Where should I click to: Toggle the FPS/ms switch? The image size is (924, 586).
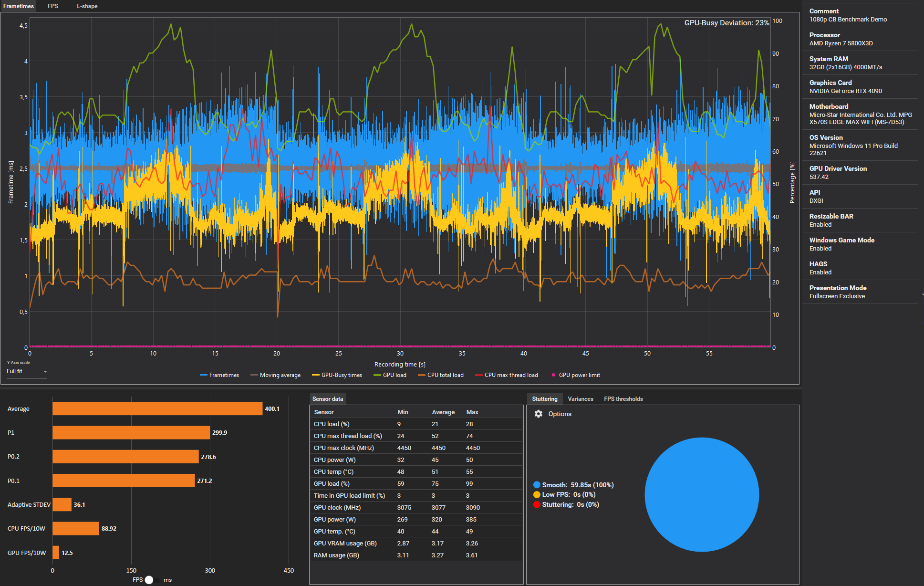152,580
